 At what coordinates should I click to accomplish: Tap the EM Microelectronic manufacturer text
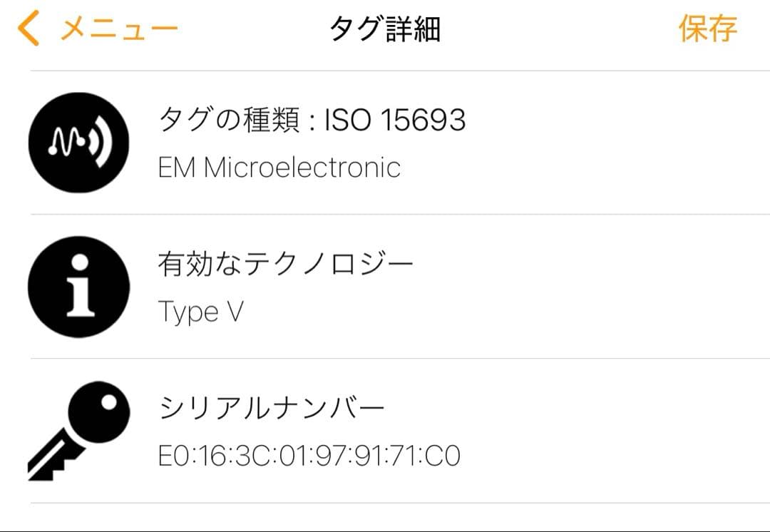[x=279, y=168]
